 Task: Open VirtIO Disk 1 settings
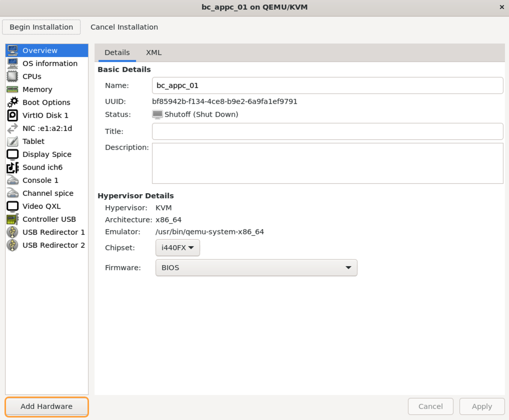pos(44,115)
